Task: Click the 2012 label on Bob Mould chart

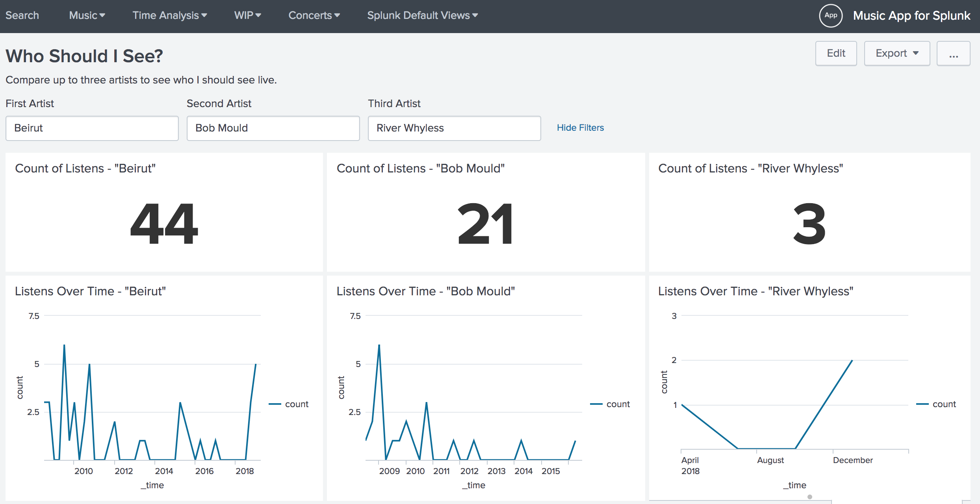Action: (470, 471)
